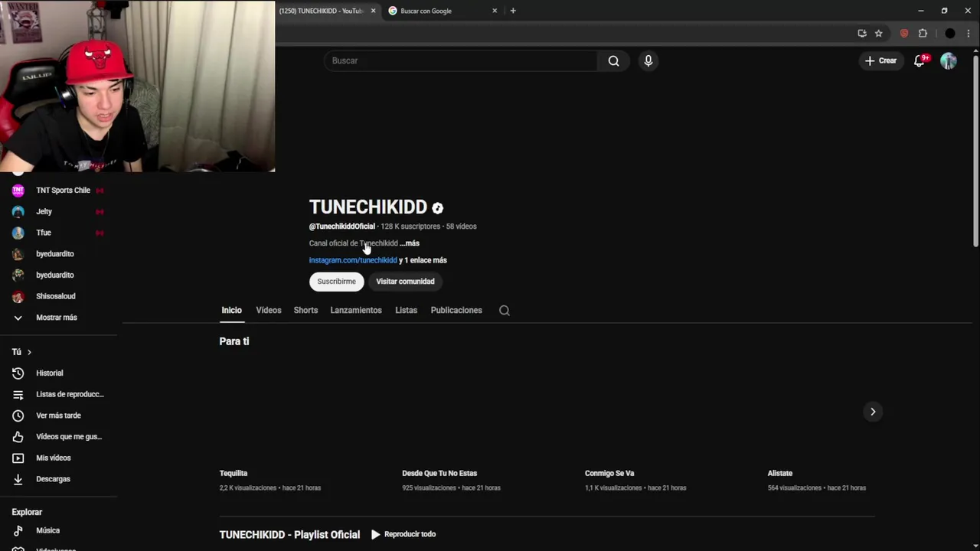The width and height of the screenshot is (980, 551).
Task: Open the Chrome extensions puzzle icon
Action: pyautogui.click(x=923, y=33)
